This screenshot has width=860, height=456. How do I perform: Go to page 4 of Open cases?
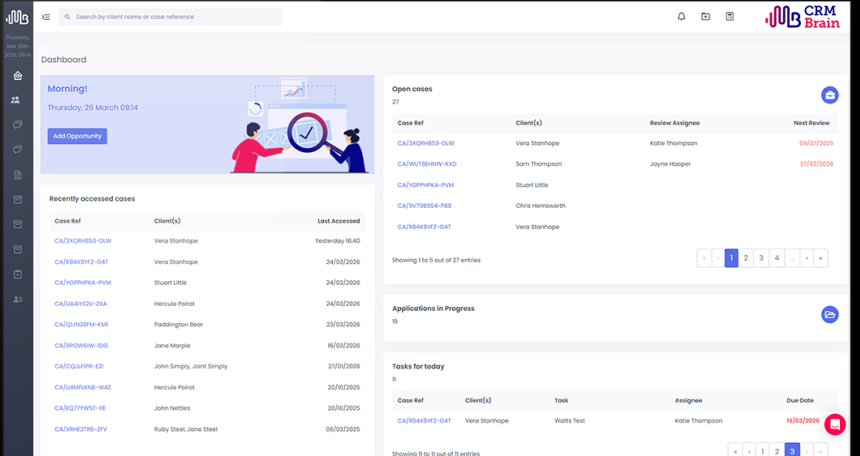tap(777, 258)
